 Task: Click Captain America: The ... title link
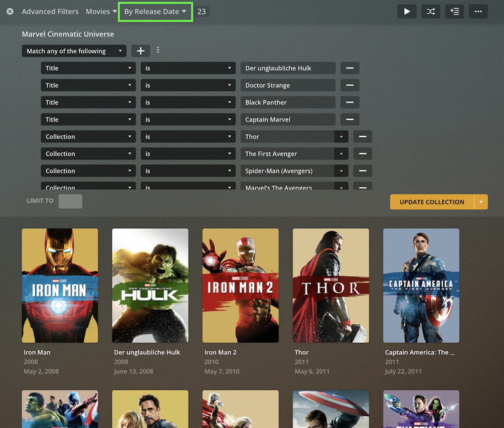pos(420,353)
